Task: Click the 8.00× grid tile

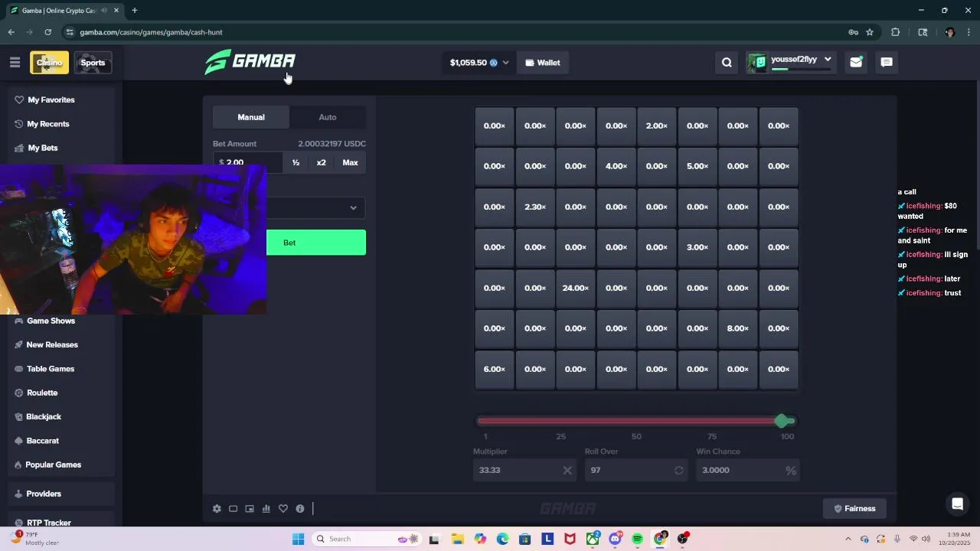Action: pyautogui.click(x=738, y=329)
